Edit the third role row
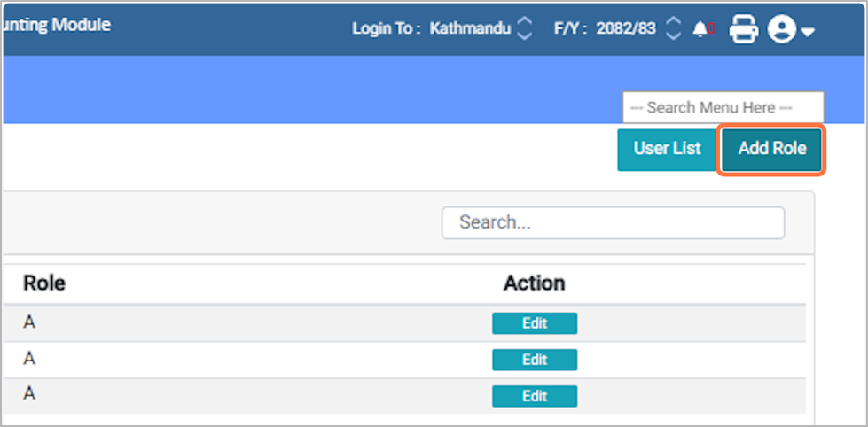This screenshot has width=868, height=427. pos(535,396)
